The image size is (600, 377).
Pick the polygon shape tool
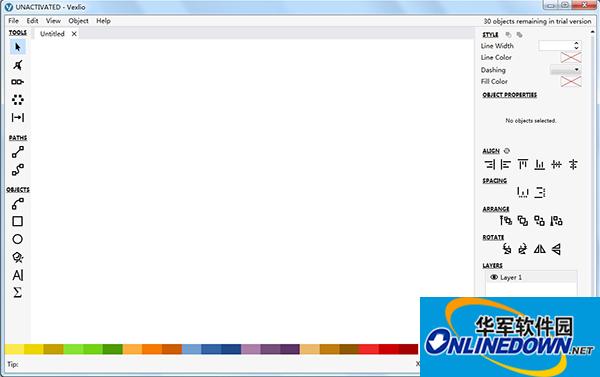tap(18, 257)
